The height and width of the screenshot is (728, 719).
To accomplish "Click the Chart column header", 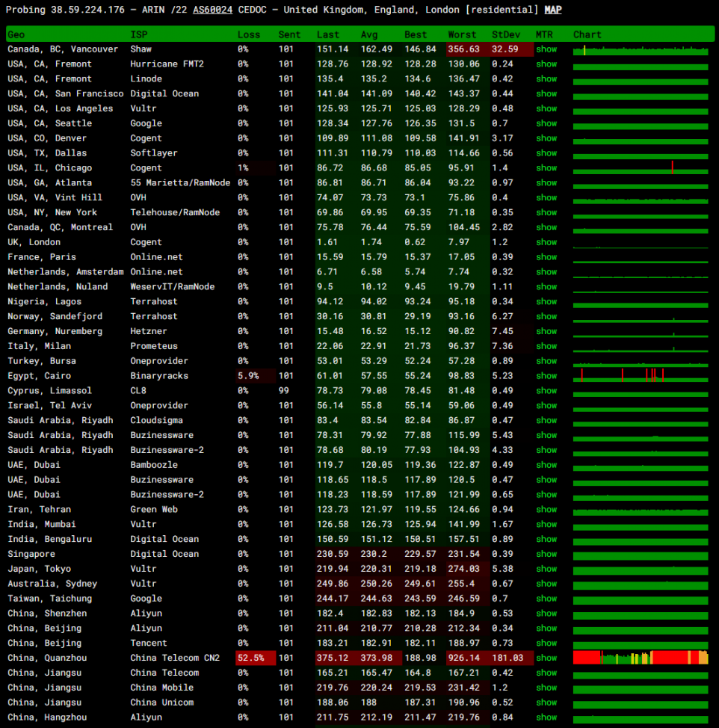I will [x=587, y=35].
